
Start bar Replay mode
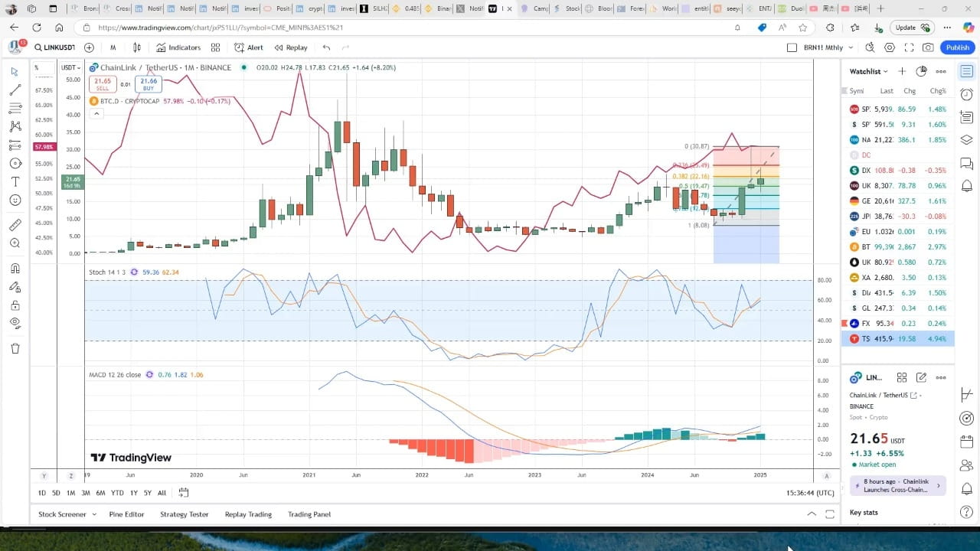coord(290,47)
